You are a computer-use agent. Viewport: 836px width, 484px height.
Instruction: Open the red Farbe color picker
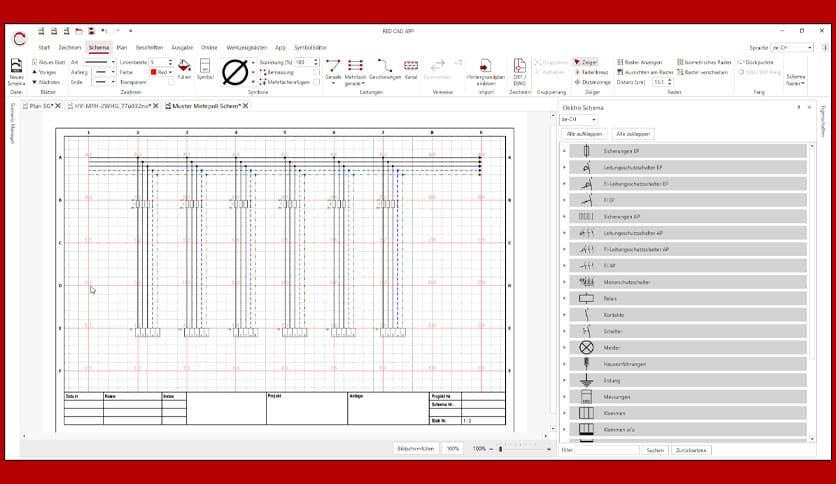(x=162, y=72)
